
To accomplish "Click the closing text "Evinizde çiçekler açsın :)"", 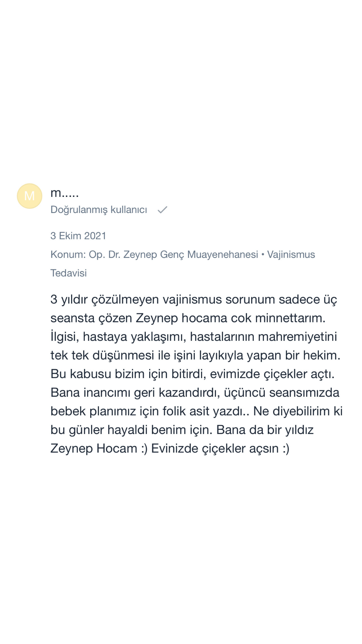I will pos(220,448).
